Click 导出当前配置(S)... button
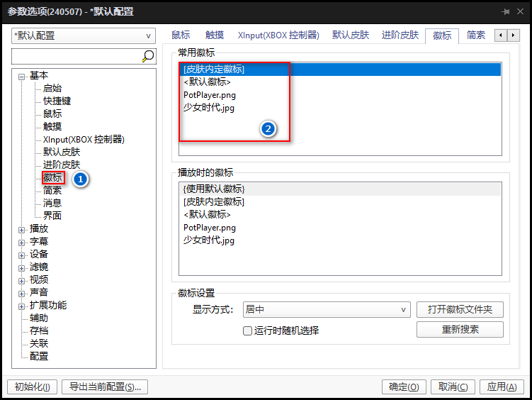532x400 pixels. coord(105,387)
